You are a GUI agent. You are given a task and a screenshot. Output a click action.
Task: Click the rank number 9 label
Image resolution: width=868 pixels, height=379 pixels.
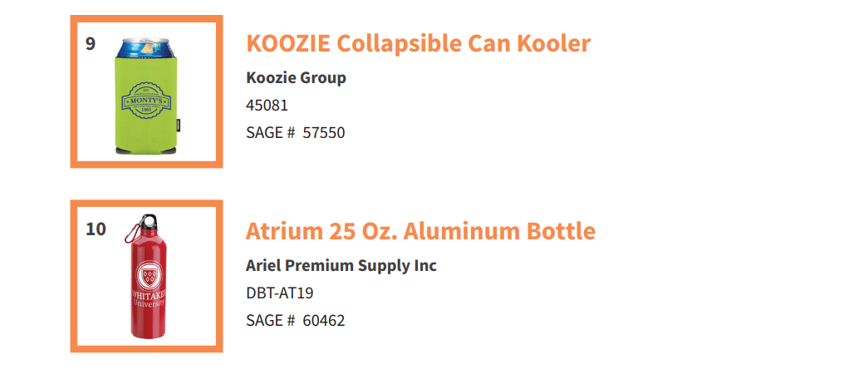[91, 44]
